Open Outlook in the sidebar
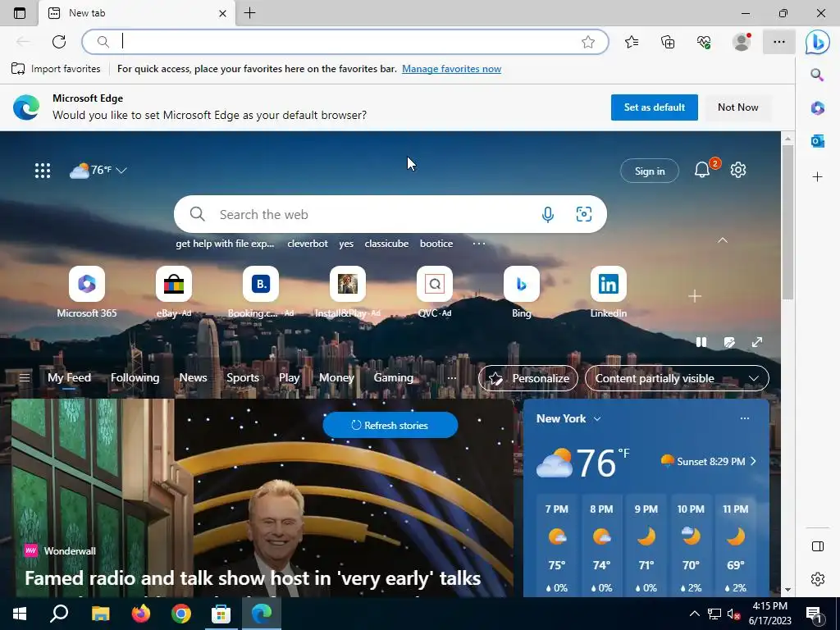Screen dimensions: 840x630 tap(818, 141)
